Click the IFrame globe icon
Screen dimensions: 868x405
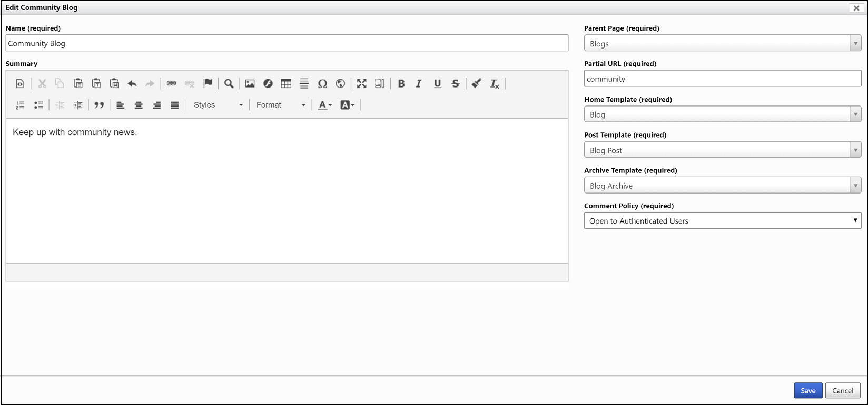[340, 83]
